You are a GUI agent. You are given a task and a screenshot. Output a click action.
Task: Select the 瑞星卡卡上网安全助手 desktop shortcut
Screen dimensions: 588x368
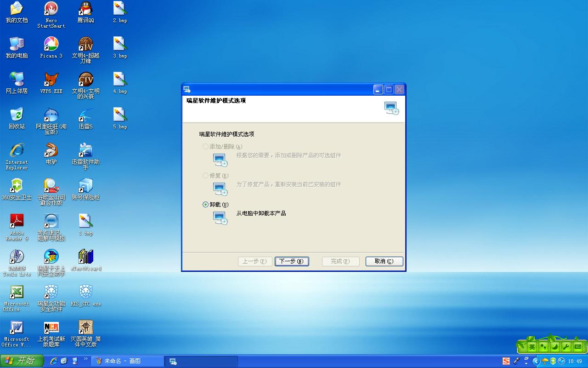(51, 263)
